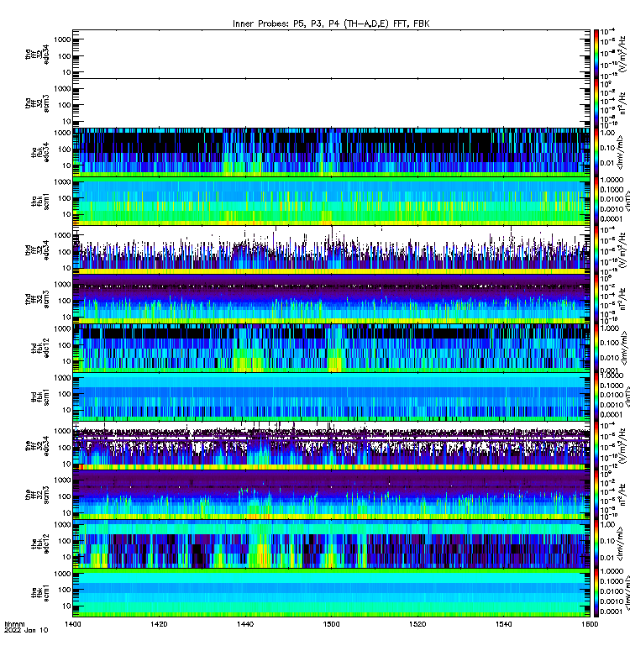
Task: Click the 1400 time tick label
Action: click(x=72, y=624)
